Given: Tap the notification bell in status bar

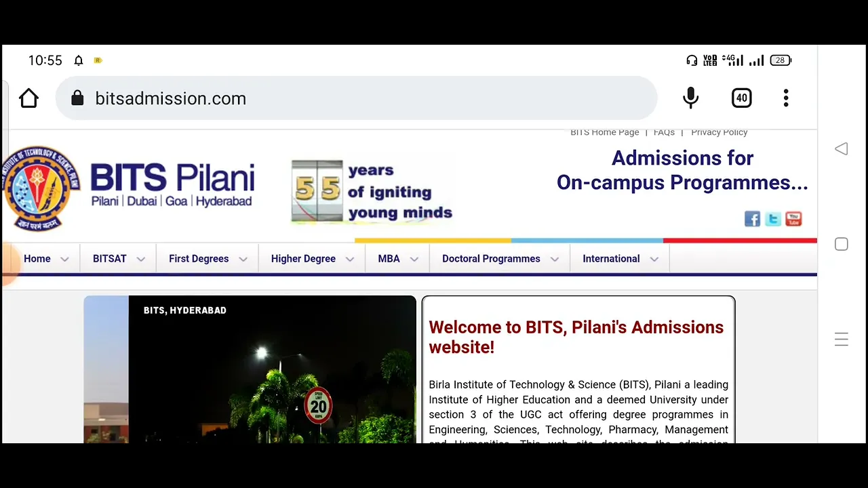Looking at the screenshot, I should click(79, 60).
